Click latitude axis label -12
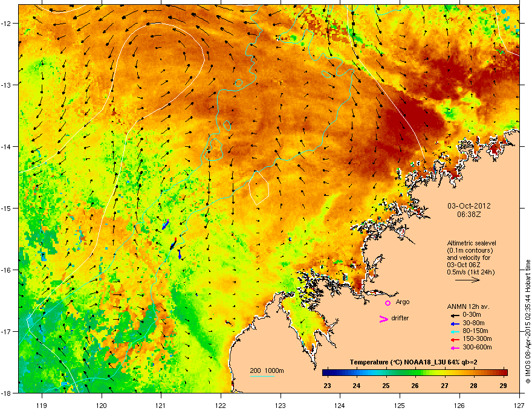The width and height of the screenshot is (532, 411). pos(6,24)
